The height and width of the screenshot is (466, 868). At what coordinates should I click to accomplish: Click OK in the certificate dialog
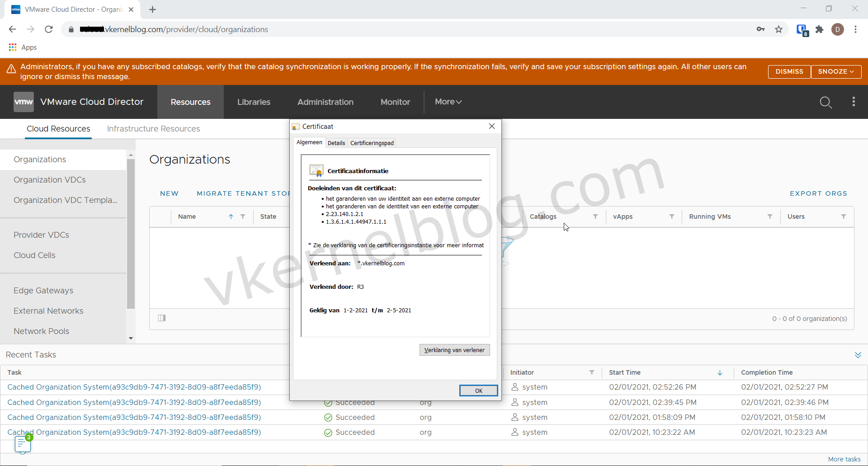(478, 391)
